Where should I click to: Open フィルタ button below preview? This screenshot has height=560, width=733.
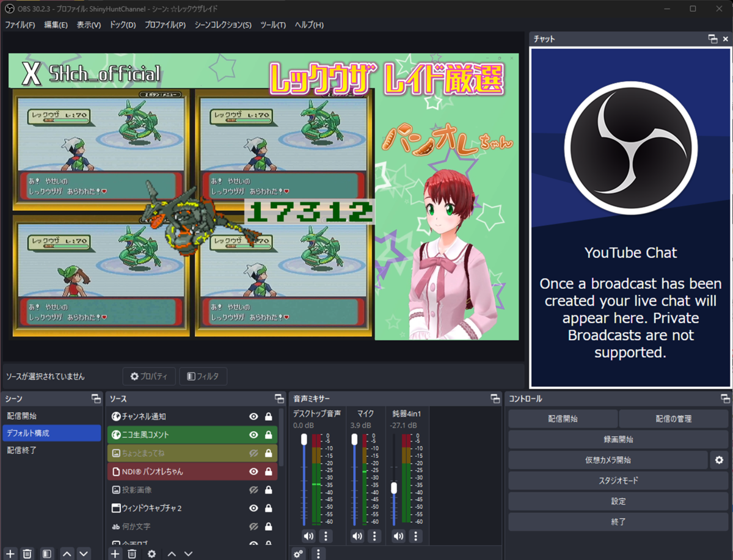(203, 377)
